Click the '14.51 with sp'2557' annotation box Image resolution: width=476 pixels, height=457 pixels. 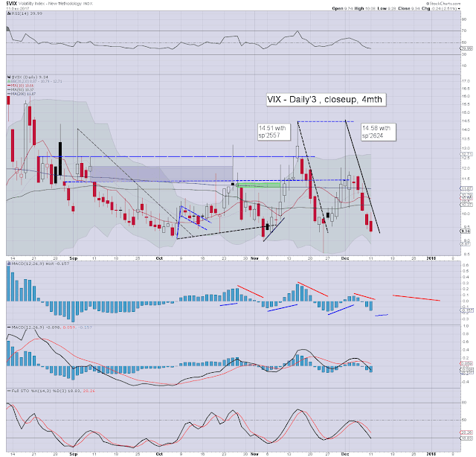pyautogui.click(x=274, y=132)
